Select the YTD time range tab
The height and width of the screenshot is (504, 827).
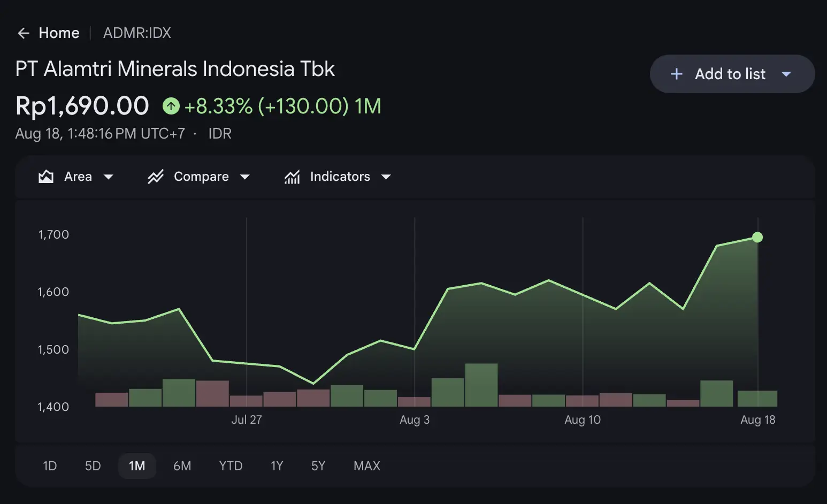point(231,466)
